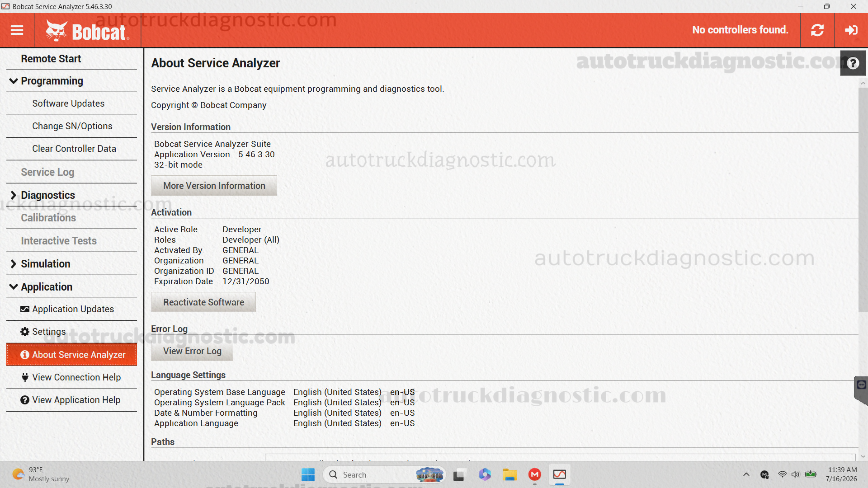The height and width of the screenshot is (488, 868).
Task: Open the help question mark icon
Action: [853, 63]
